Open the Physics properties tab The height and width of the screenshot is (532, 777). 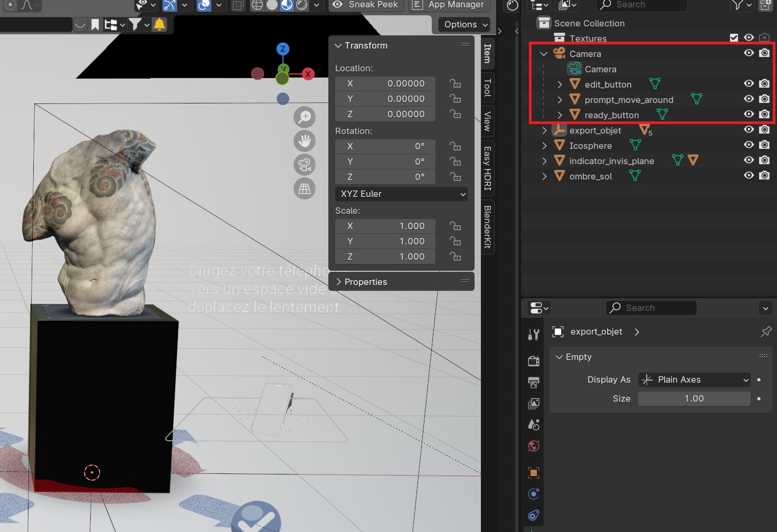534,494
